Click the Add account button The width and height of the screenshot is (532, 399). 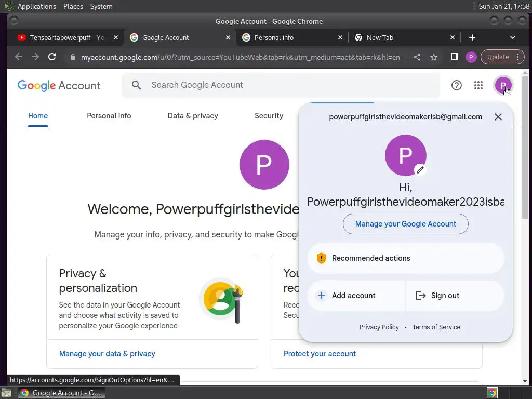(x=356, y=296)
